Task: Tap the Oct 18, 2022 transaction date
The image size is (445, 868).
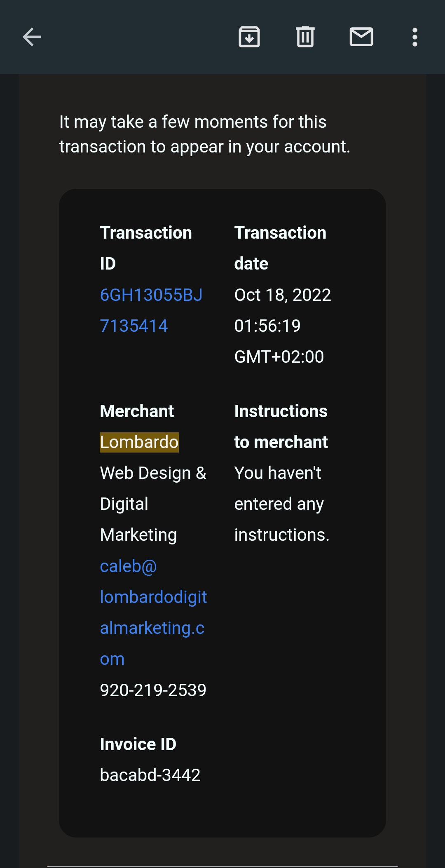Action: [x=283, y=295]
